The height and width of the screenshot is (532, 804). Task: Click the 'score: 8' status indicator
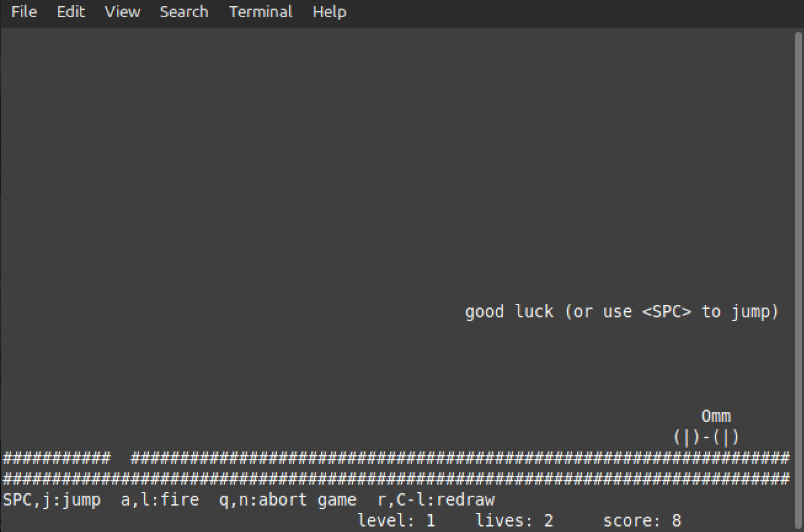[x=642, y=521]
